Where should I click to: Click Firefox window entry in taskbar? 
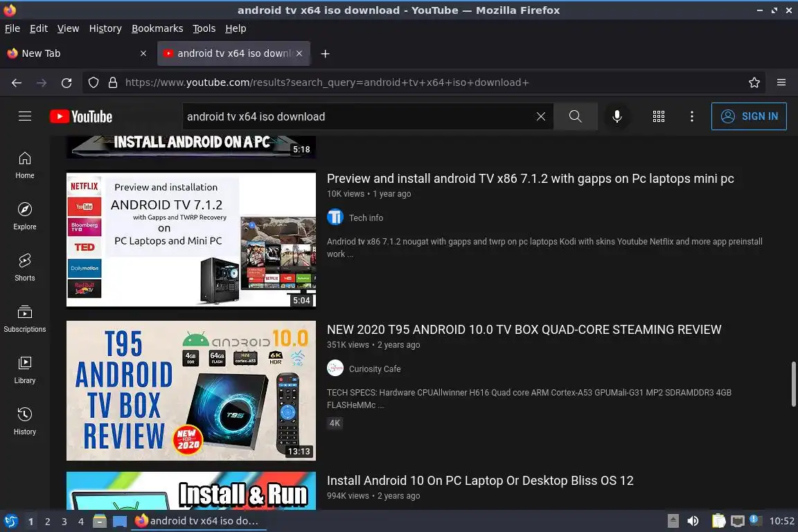[x=199, y=521]
